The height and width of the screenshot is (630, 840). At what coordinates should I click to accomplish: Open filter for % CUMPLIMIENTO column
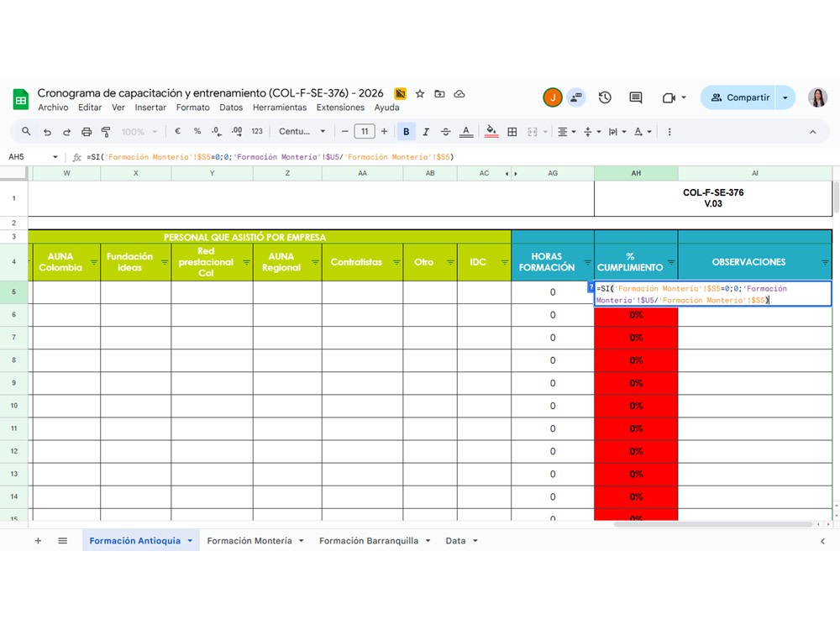[x=670, y=262]
